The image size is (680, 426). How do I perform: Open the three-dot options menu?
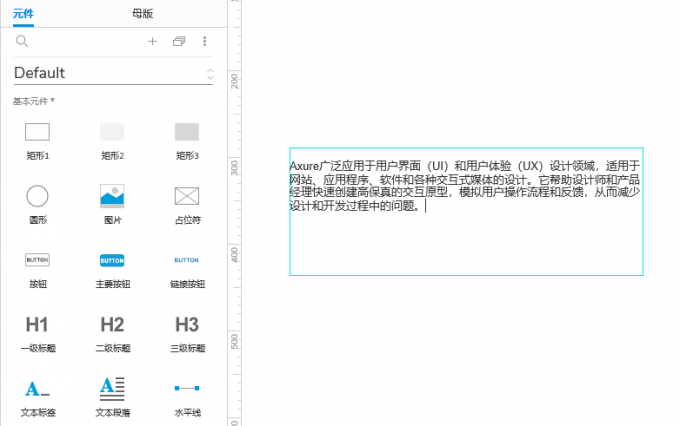pyautogui.click(x=205, y=41)
